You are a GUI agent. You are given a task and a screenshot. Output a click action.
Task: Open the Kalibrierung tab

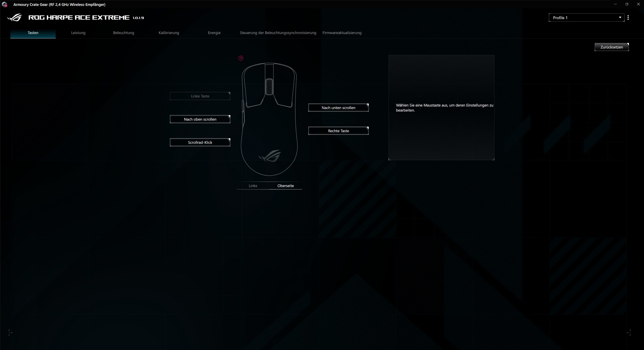(169, 33)
